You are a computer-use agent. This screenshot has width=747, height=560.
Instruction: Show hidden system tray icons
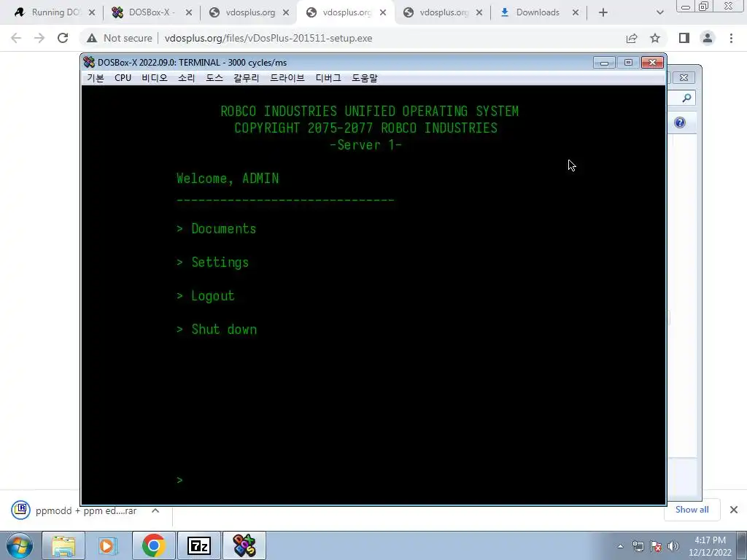(x=620, y=546)
